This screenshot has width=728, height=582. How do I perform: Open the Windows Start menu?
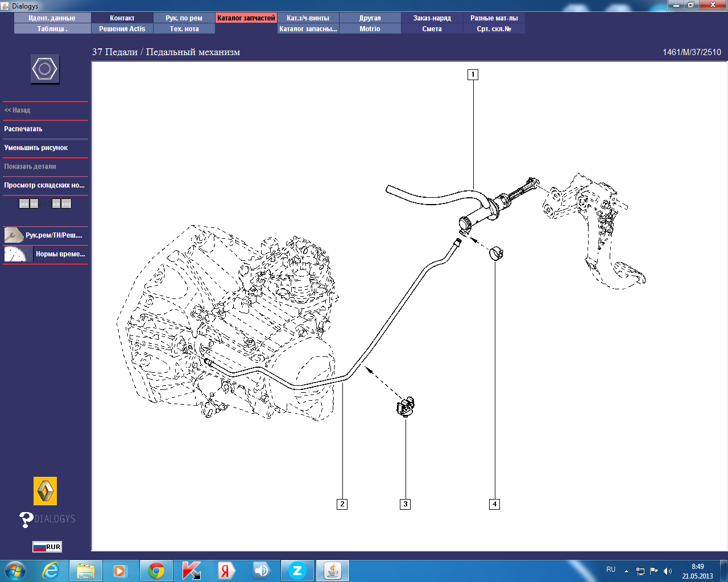click(x=15, y=570)
